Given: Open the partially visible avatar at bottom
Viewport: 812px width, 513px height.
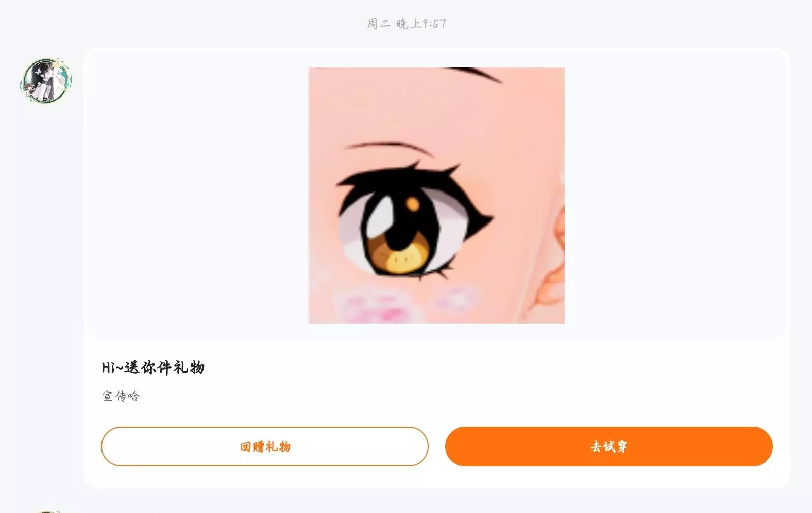Looking at the screenshot, I should pyautogui.click(x=46, y=509).
